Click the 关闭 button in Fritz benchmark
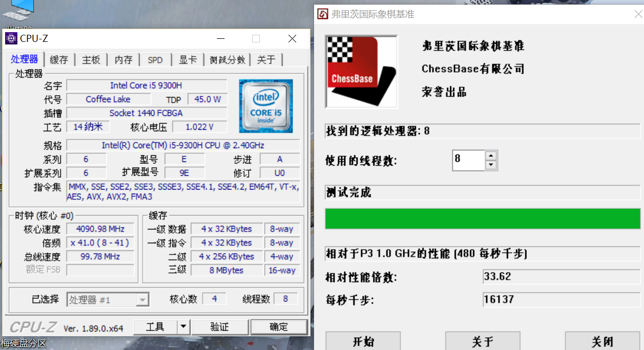The height and width of the screenshot is (350, 644). tap(603, 341)
